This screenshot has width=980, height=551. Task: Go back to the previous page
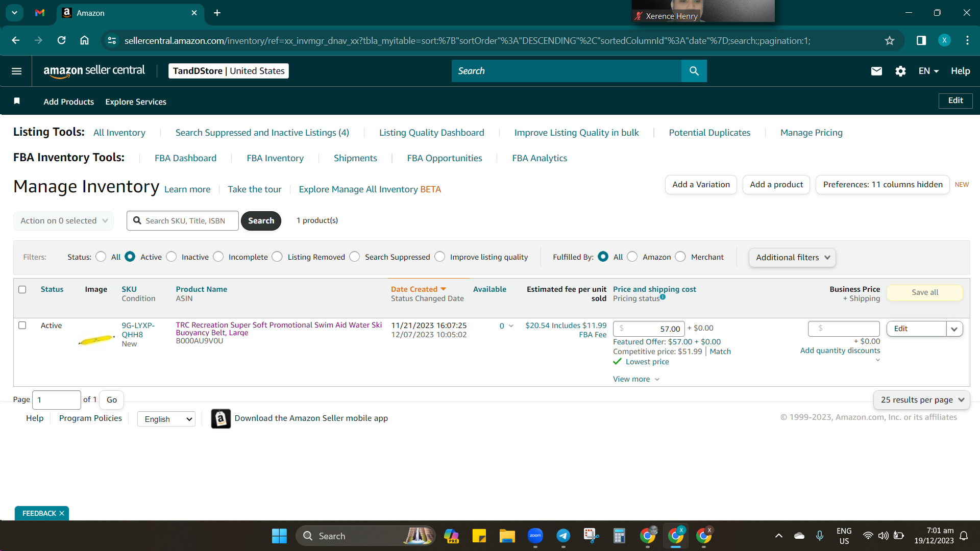tap(16, 40)
